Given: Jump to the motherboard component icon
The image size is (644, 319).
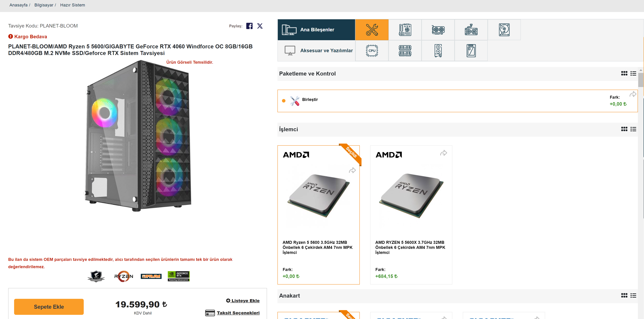Looking at the screenshot, I should click(405, 30).
